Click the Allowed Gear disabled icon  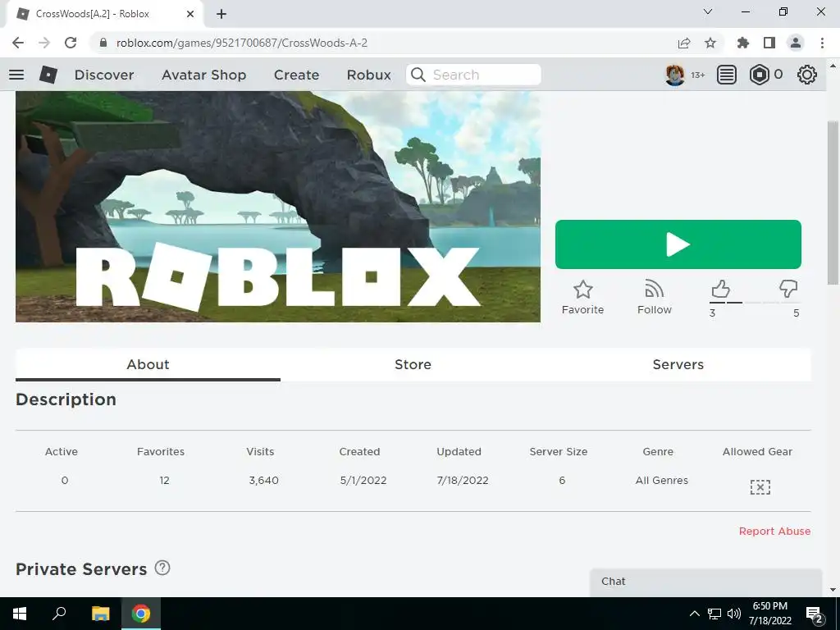(760, 487)
